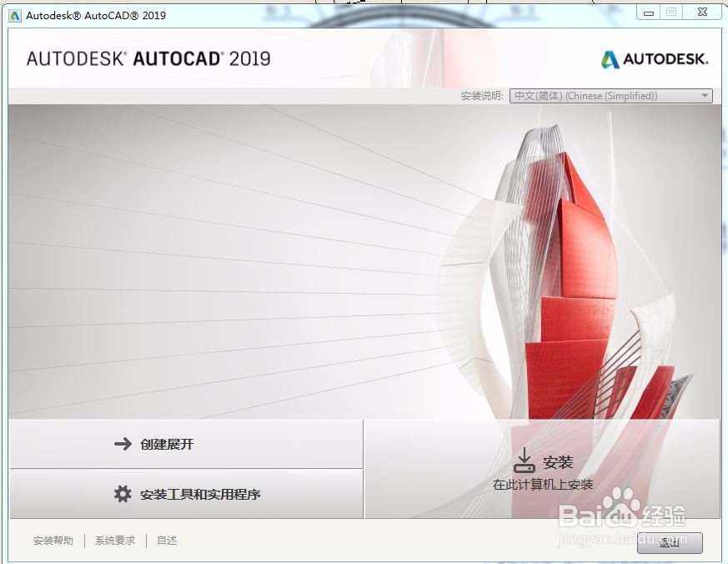The height and width of the screenshot is (564, 728).
Task: Open the 系统要求 link
Action: click(115, 541)
